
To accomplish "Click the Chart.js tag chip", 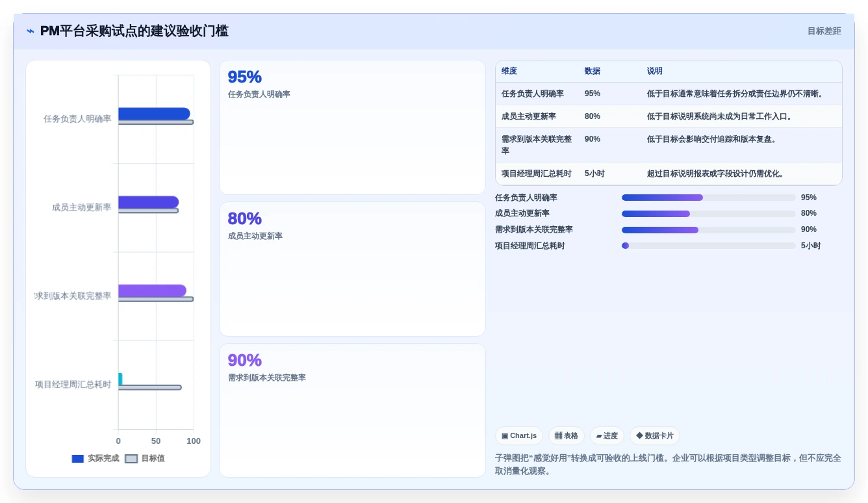I will 519,436.
